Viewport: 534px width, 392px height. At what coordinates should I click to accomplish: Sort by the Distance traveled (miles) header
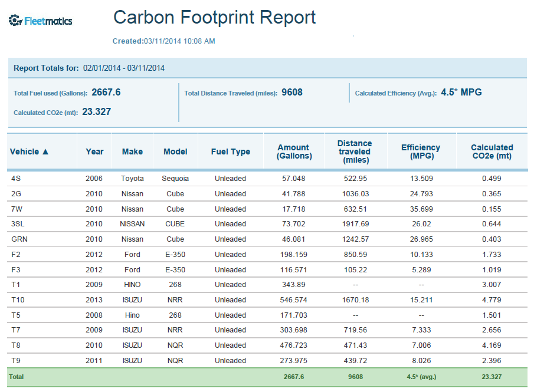355,151
